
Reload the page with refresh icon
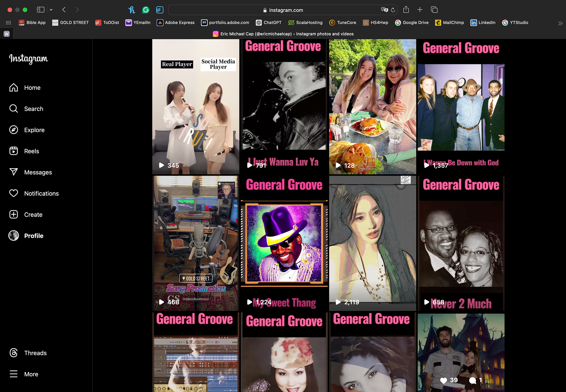click(393, 10)
